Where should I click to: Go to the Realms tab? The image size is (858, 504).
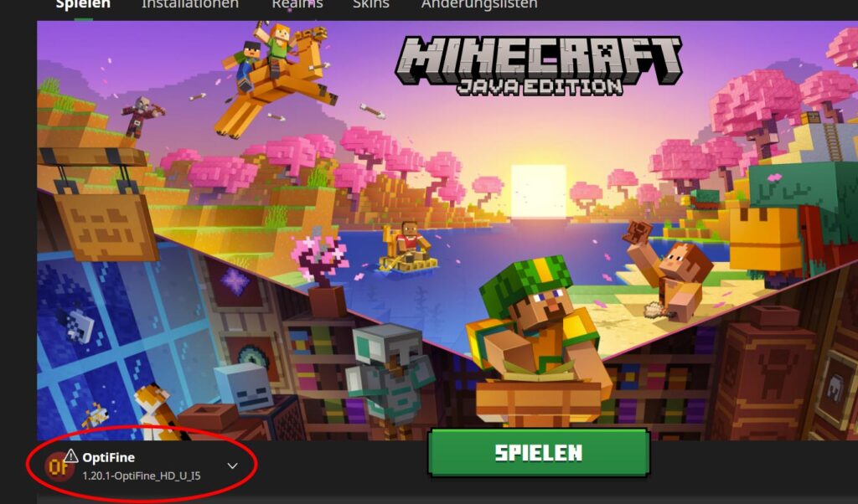click(297, 4)
